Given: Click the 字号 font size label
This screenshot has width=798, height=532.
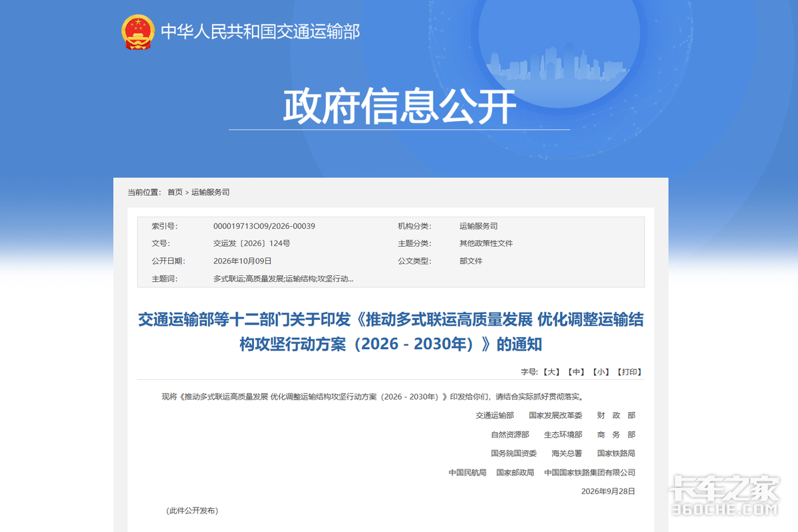Looking at the screenshot, I should tap(529, 372).
